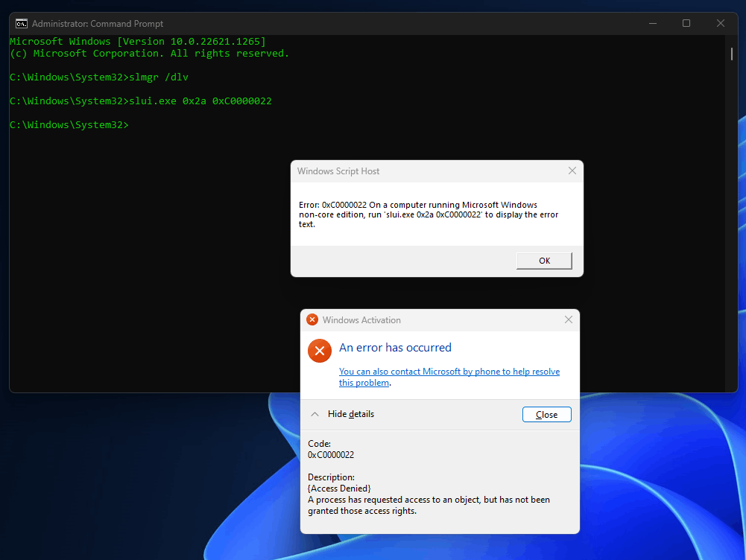Close the Windows Script Host dialog
This screenshot has width=746, height=560.
coord(572,171)
